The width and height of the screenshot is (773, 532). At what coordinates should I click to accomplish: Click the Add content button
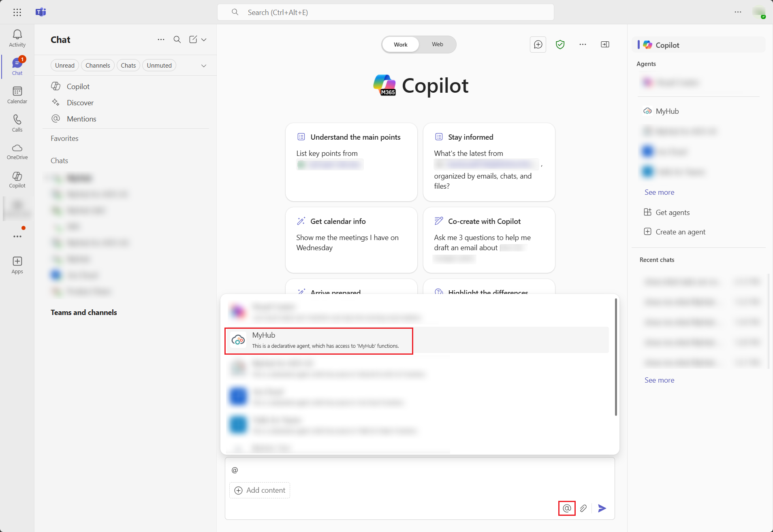coord(260,490)
